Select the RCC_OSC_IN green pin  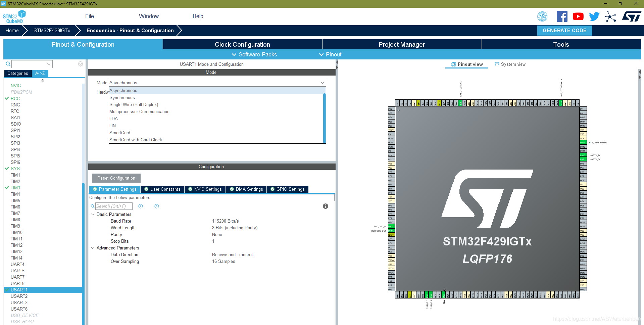pyautogui.click(x=391, y=227)
